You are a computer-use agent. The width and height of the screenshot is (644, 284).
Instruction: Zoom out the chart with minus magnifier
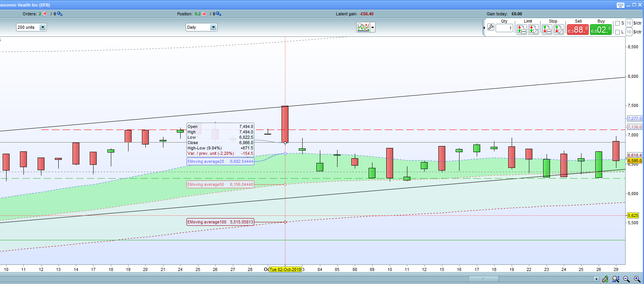pyautogui.click(x=626, y=279)
